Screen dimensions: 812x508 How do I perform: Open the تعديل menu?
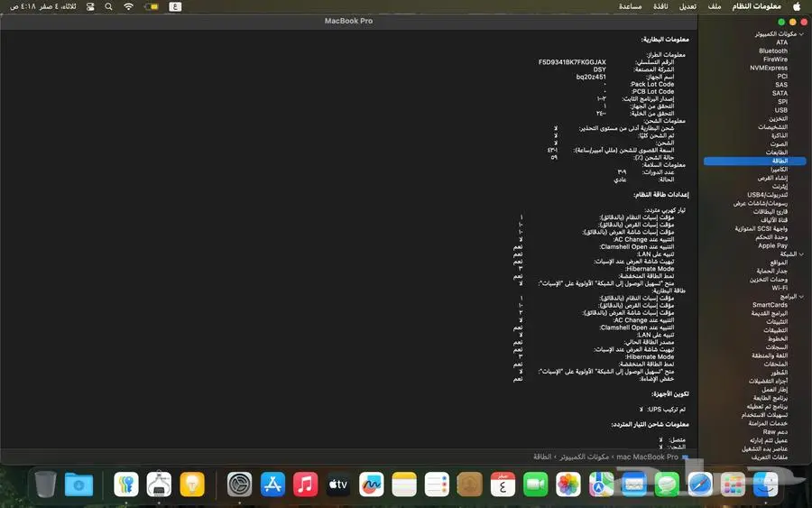[x=687, y=6]
